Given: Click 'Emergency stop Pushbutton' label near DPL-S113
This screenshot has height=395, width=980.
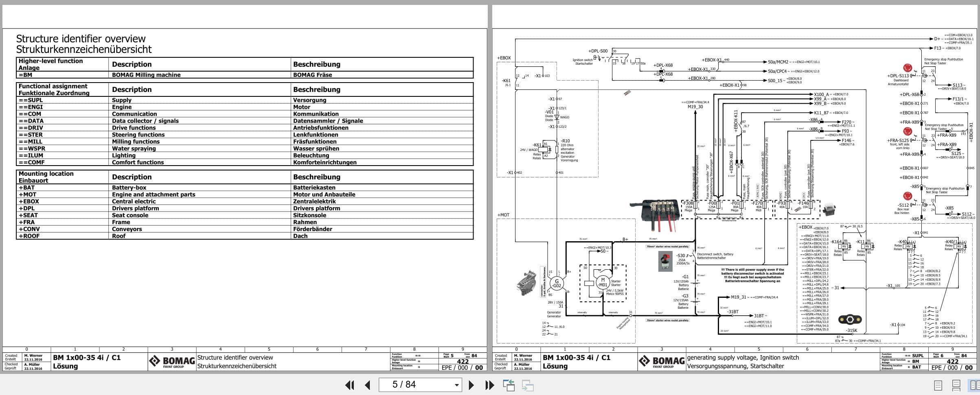Looking at the screenshot, I should (943, 59).
